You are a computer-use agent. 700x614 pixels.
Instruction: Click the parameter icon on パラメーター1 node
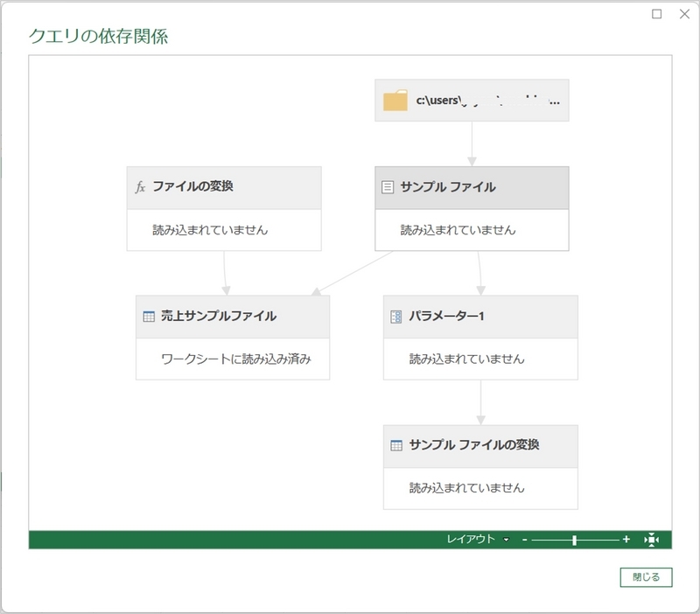395,317
